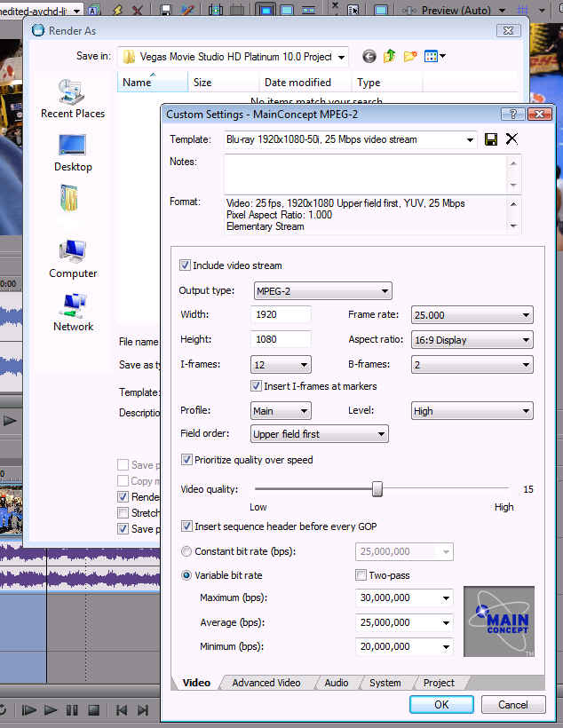Click the preview grid overlay icon
The image size is (563, 728).
(x=522, y=10)
